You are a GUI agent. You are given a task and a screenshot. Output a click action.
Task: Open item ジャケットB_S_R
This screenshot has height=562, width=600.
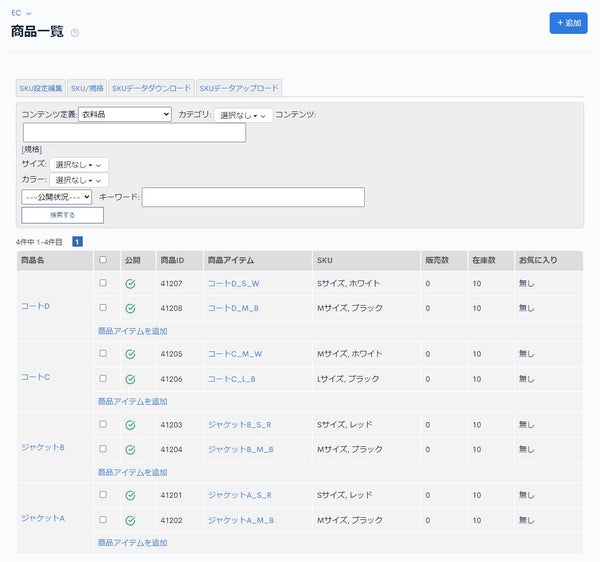pyautogui.click(x=240, y=425)
